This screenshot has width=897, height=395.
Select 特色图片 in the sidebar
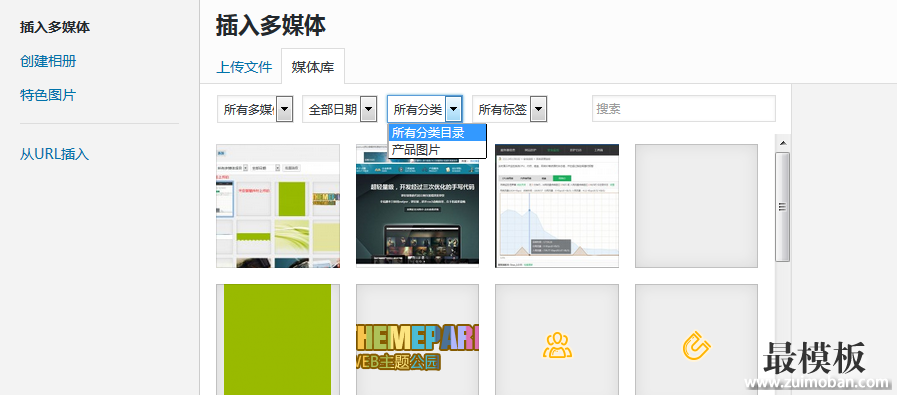(x=48, y=95)
